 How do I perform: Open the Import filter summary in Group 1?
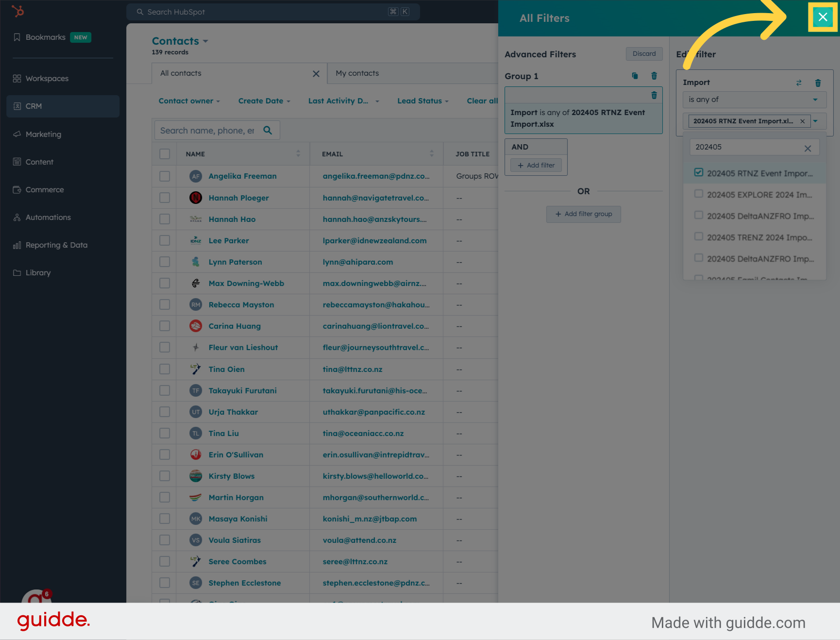584,118
